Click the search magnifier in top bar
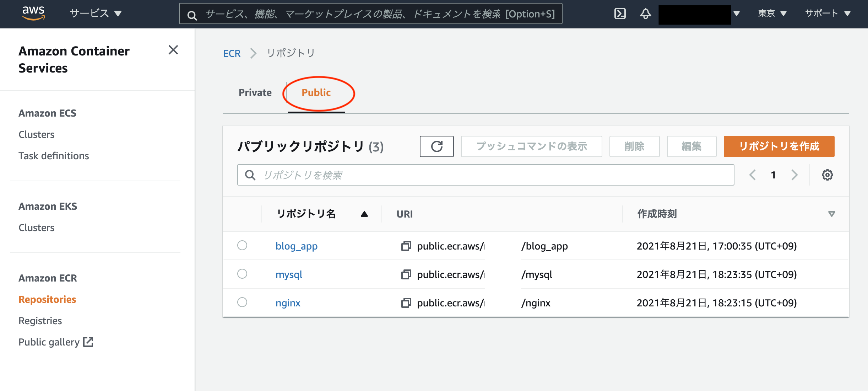 192,15
